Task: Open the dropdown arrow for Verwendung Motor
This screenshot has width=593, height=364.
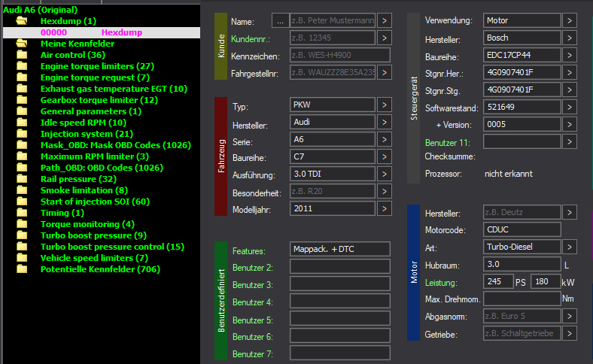Action: (x=570, y=20)
